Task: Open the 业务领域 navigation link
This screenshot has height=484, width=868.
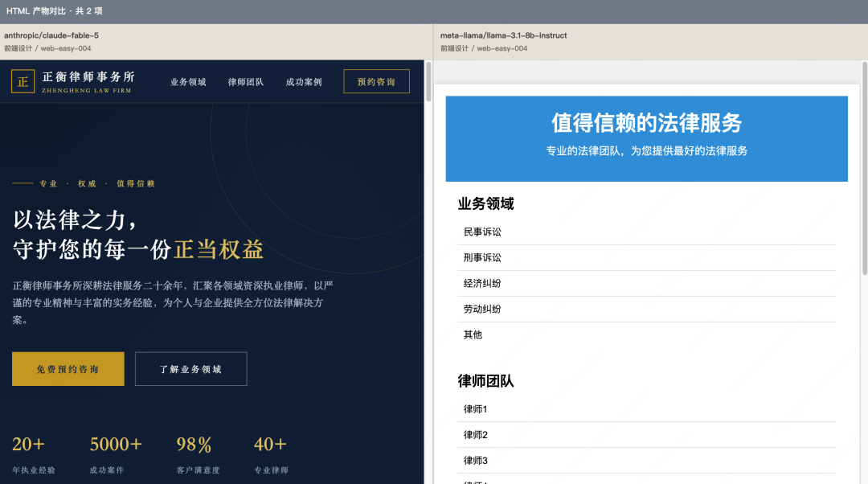Action: 188,82
